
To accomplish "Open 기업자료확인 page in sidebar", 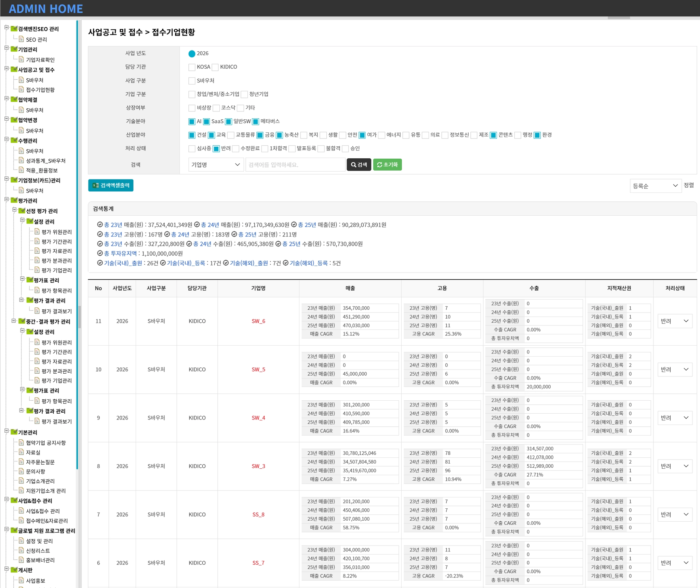I will click(x=40, y=60).
